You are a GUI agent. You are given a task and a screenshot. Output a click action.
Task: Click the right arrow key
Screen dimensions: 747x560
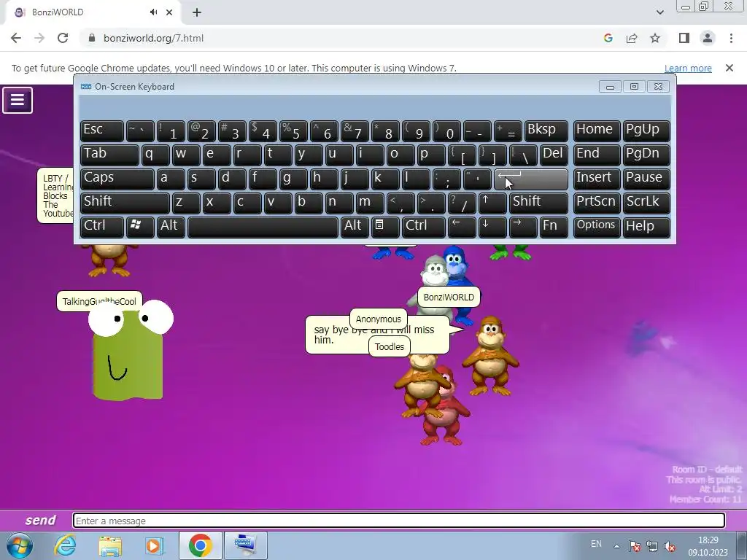click(x=522, y=227)
